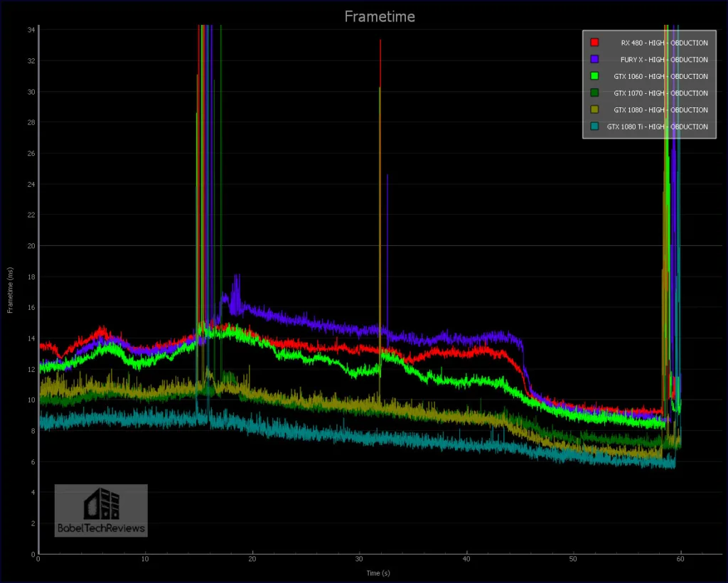Select the dark green GTX 1070 swatch
Viewport: 728px width, 583px height.
pyautogui.click(x=594, y=93)
